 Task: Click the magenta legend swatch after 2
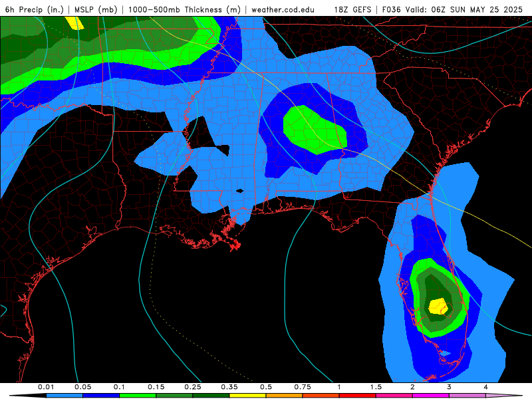(431, 396)
